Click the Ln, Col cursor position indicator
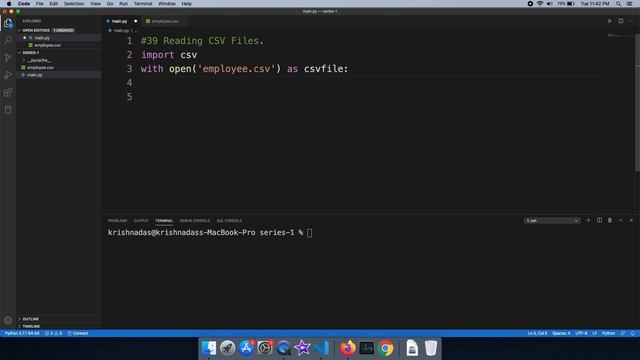 pyautogui.click(x=537, y=333)
